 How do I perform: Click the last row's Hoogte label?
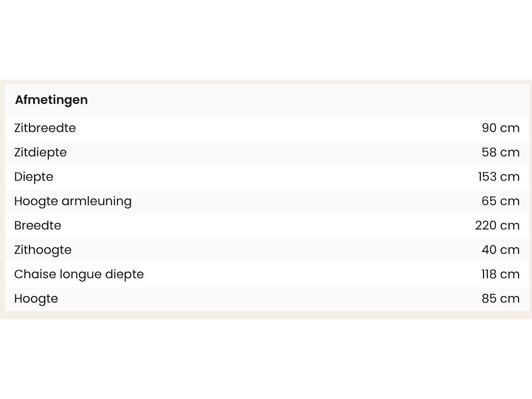[36, 299]
